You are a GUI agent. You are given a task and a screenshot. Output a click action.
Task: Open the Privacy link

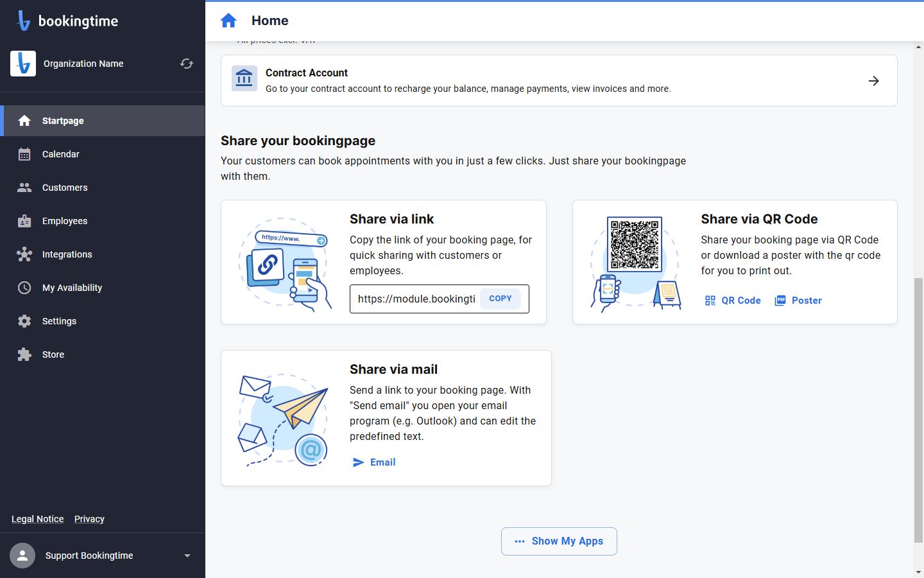pos(89,519)
